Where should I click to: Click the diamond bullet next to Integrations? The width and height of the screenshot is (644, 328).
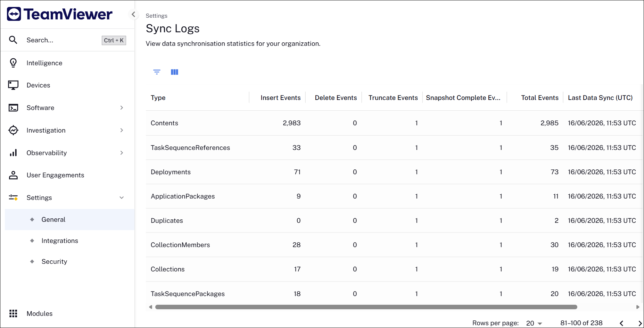tap(32, 241)
